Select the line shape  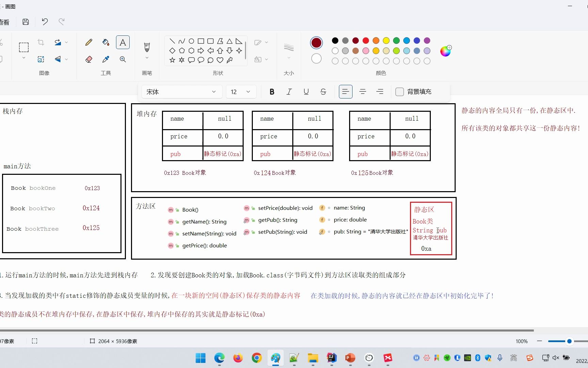click(x=172, y=41)
